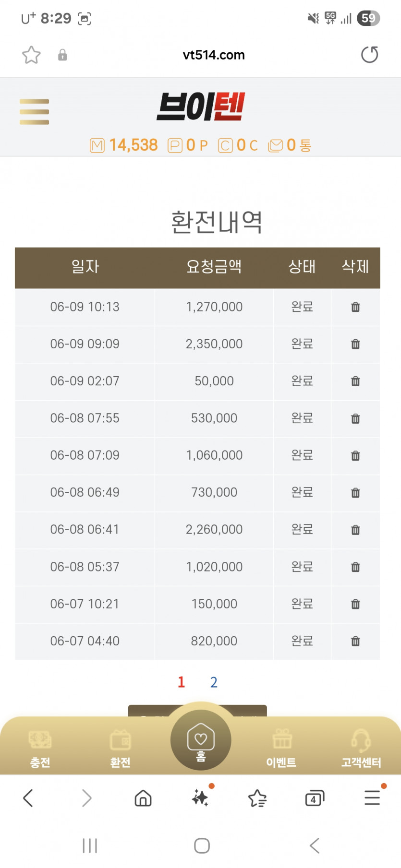
Task: Open the hamburger menu beside the logo
Action: pyautogui.click(x=34, y=111)
